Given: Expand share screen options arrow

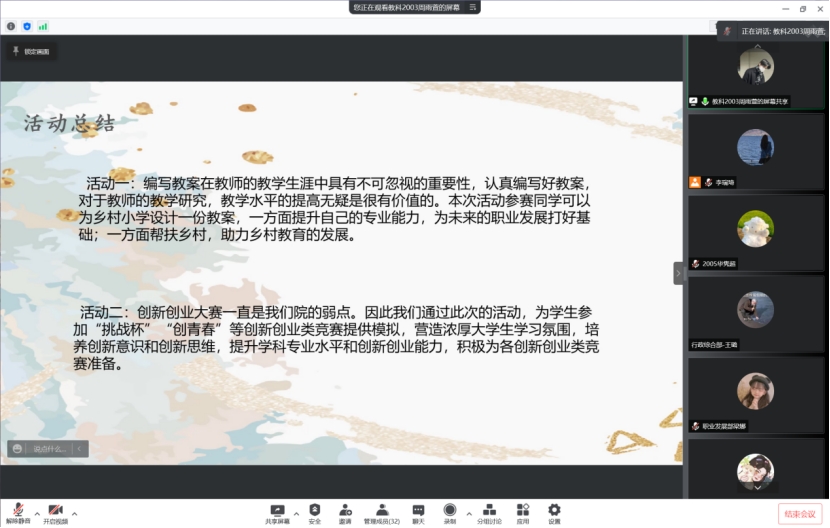Looking at the screenshot, I should 297,513.
